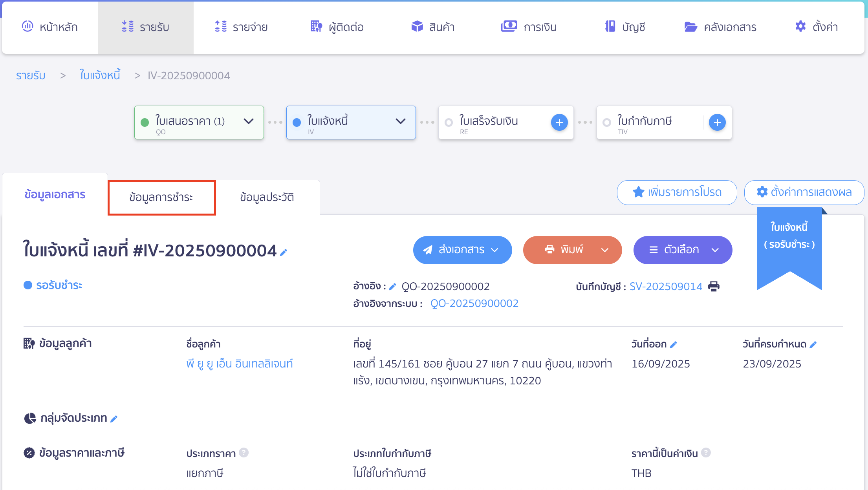Click the ข้อมูลลูกค้า section building icon
868x490 pixels.
pos(29,344)
